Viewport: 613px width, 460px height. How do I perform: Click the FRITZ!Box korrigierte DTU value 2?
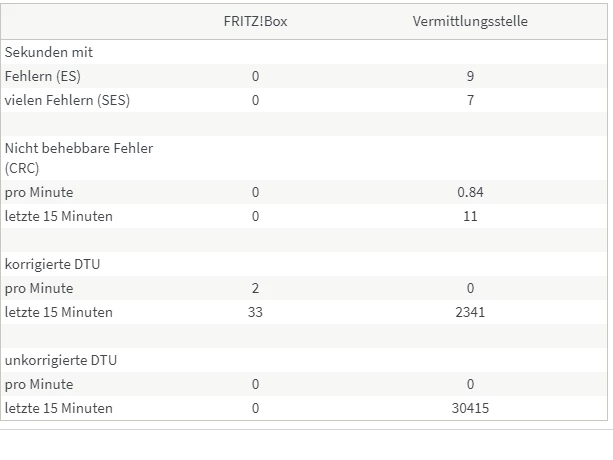(x=255, y=288)
